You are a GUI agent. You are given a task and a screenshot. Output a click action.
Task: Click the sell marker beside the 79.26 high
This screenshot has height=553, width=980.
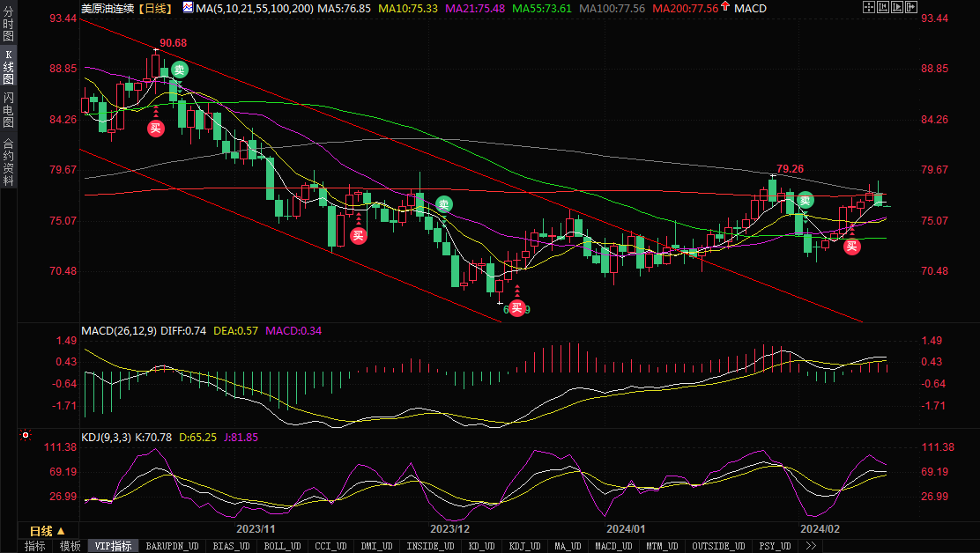point(805,201)
